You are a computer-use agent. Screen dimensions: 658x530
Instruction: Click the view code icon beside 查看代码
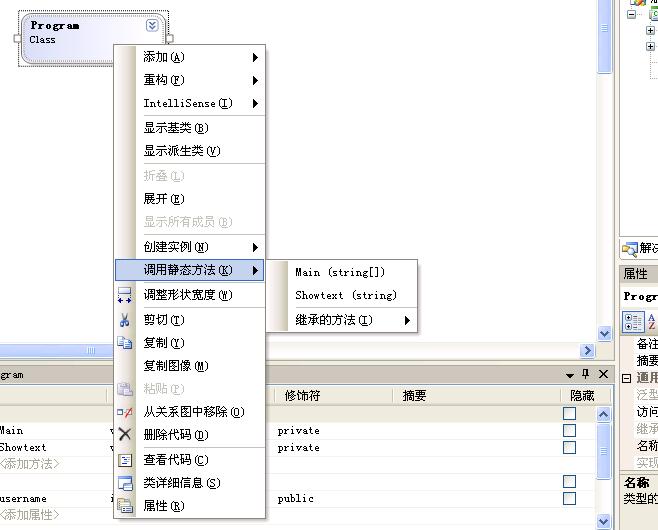click(x=125, y=460)
